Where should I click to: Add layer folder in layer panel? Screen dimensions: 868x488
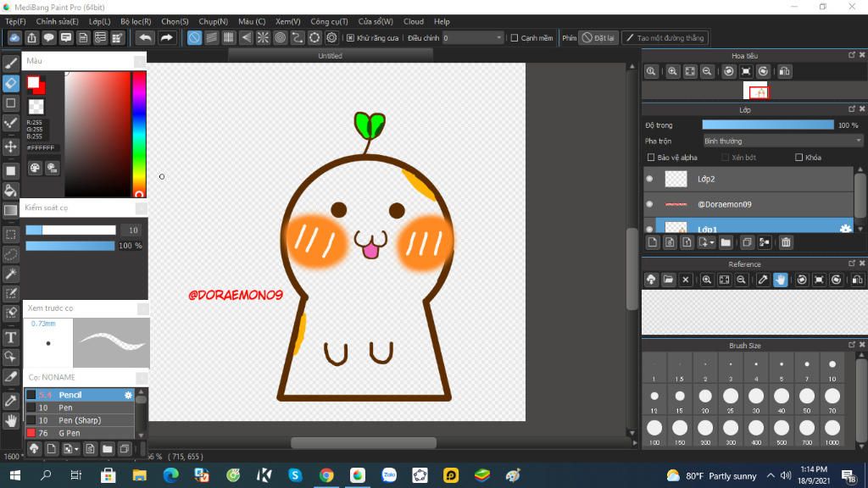pyautogui.click(x=726, y=242)
